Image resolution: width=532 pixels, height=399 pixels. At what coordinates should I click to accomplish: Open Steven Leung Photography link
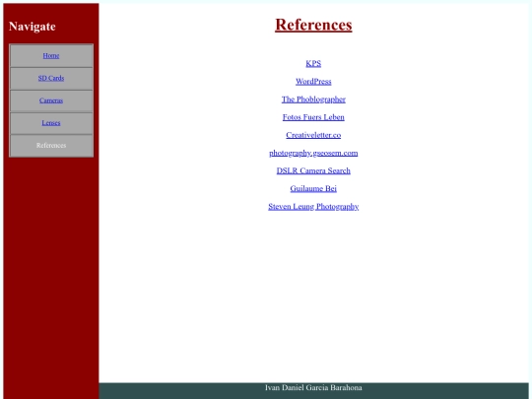[313, 207]
